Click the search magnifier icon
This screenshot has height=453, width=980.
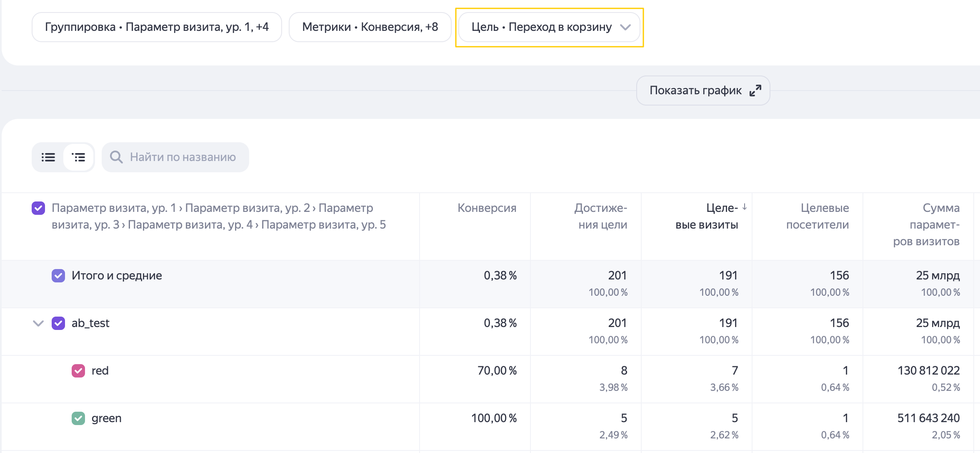(116, 157)
